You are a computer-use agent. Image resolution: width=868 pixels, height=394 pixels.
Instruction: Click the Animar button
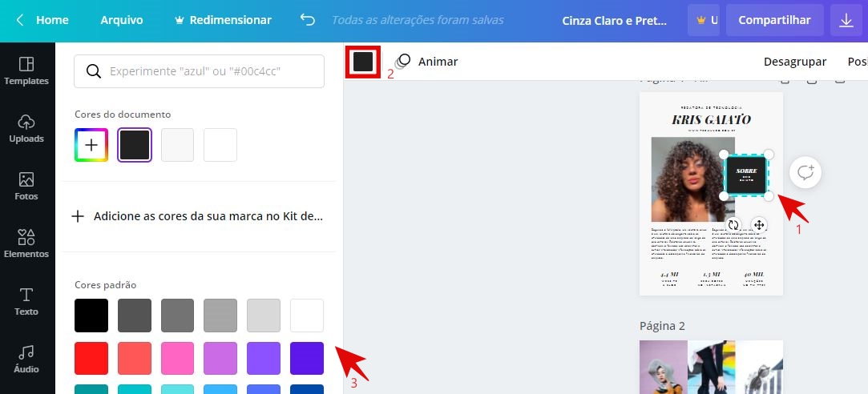(427, 62)
